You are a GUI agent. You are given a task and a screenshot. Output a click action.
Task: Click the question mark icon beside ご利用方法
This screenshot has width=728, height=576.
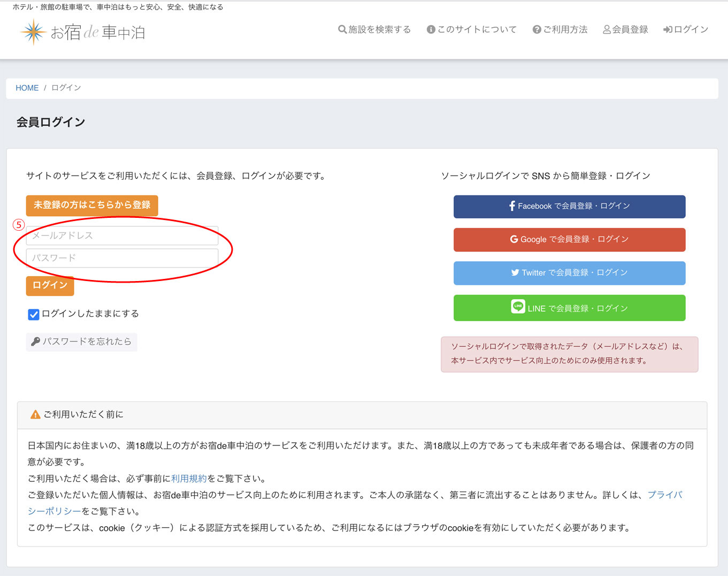coord(537,29)
